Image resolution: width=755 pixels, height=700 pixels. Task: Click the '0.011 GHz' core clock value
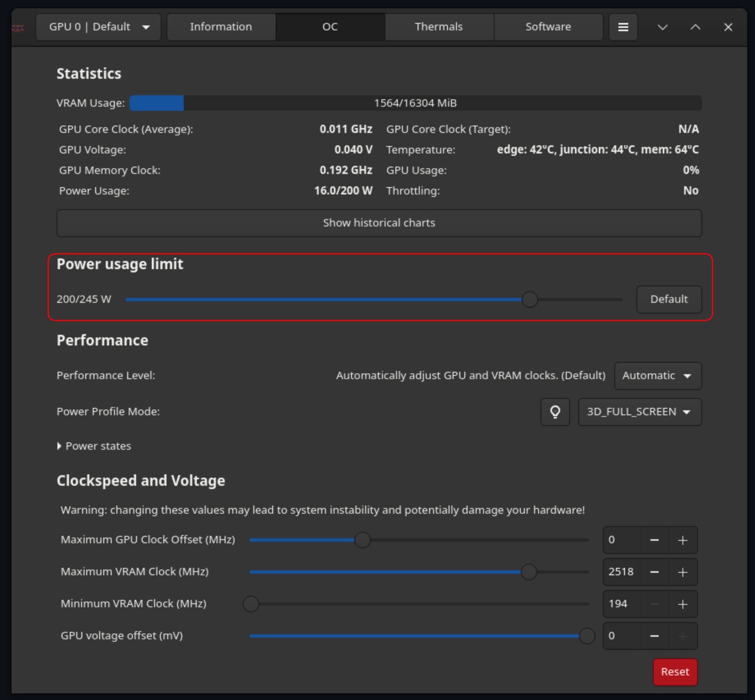click(346, 129)
